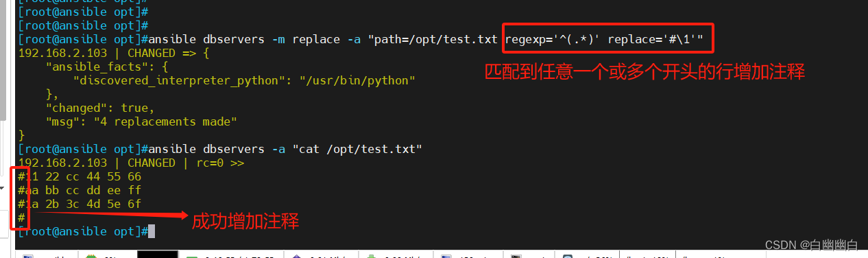Screen dimensions: 868x258
Task: Click the "#11 22 cc 44 55 66" output line
Action: pos(80,176)
